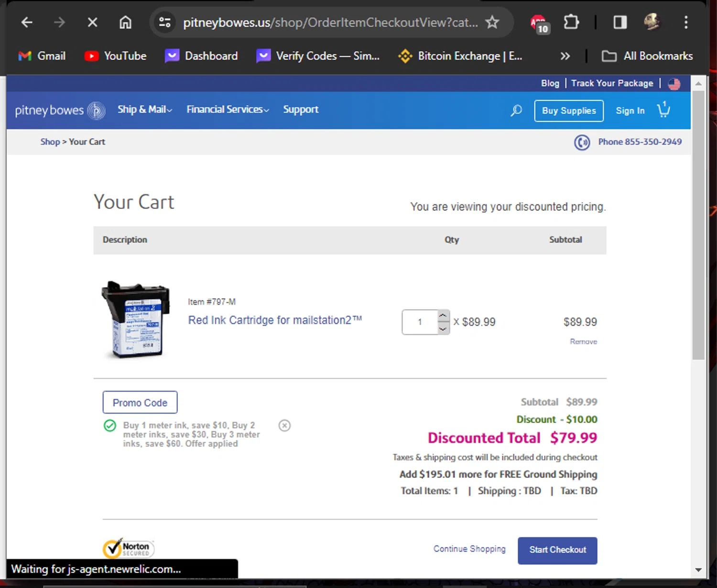Click the Norton Secured badge
Screen dimensions: 717x588
click(128, 548)
